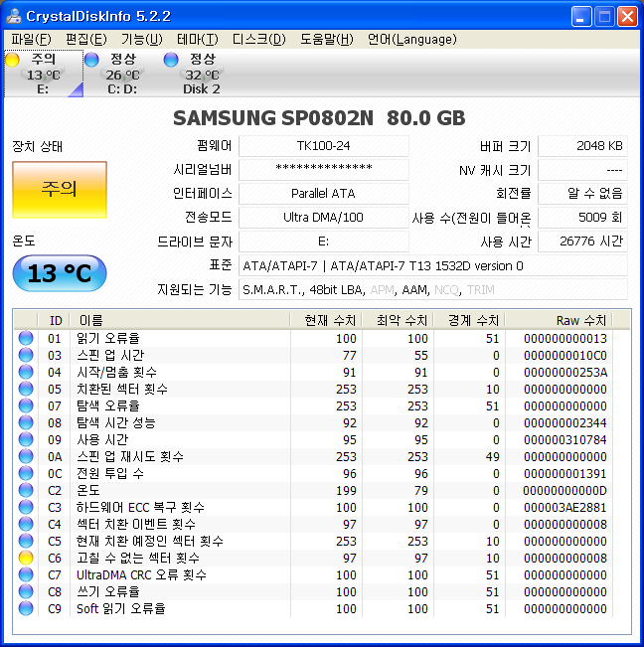Click the 최악 수치 column header

(x=398, y=320)
